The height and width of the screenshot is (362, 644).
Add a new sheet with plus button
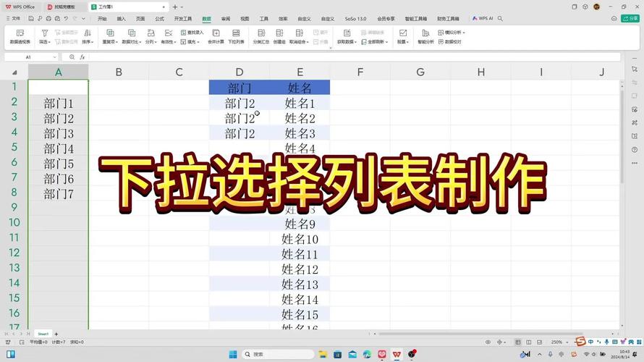coord(56,334)
